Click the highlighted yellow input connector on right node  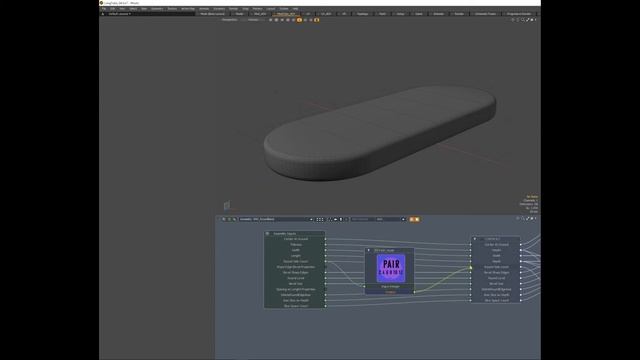click(471, 268)
